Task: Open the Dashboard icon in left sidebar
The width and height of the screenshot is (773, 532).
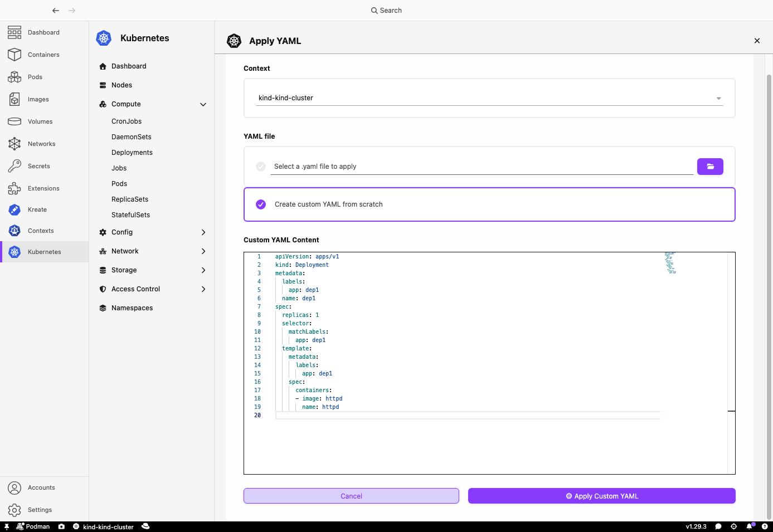Action: (x=14, y=32)
